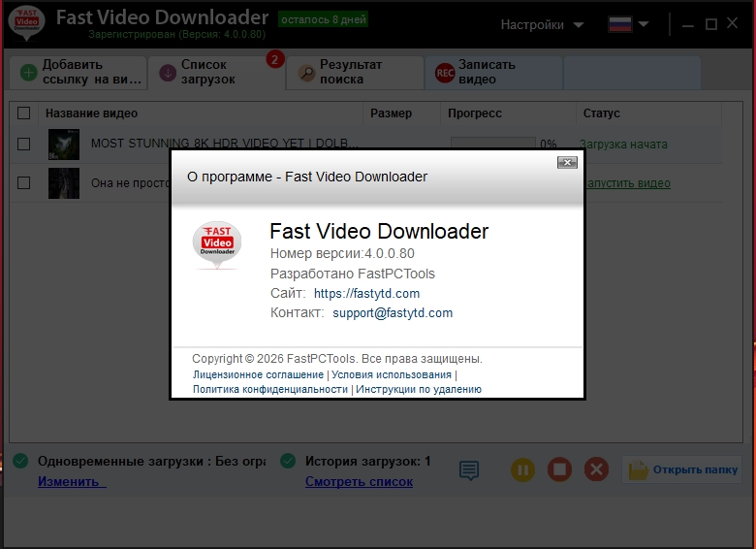Viewport: 756px width, 549px height.
Task: Open the https://fastytd.com link
Action: click(x=367, y=293)
